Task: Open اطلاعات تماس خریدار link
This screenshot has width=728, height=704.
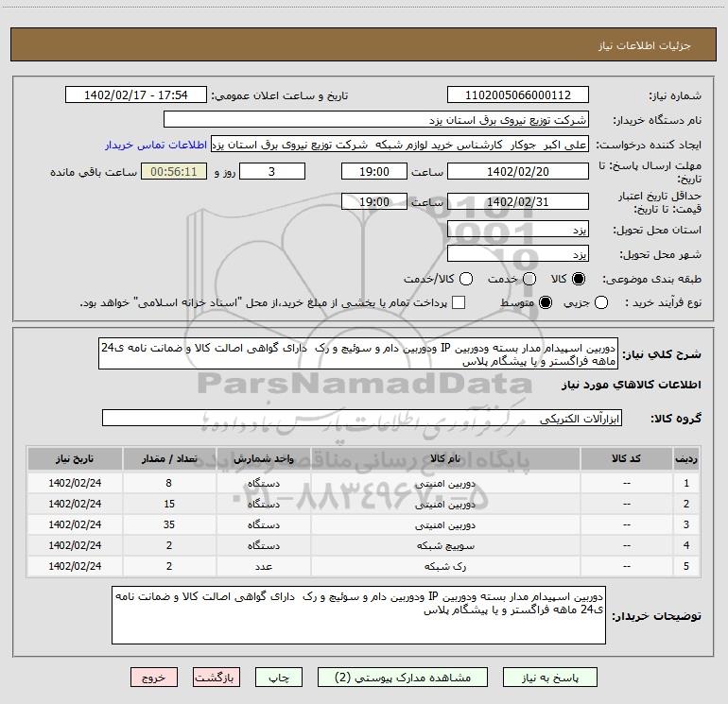Action: (156, 145)
